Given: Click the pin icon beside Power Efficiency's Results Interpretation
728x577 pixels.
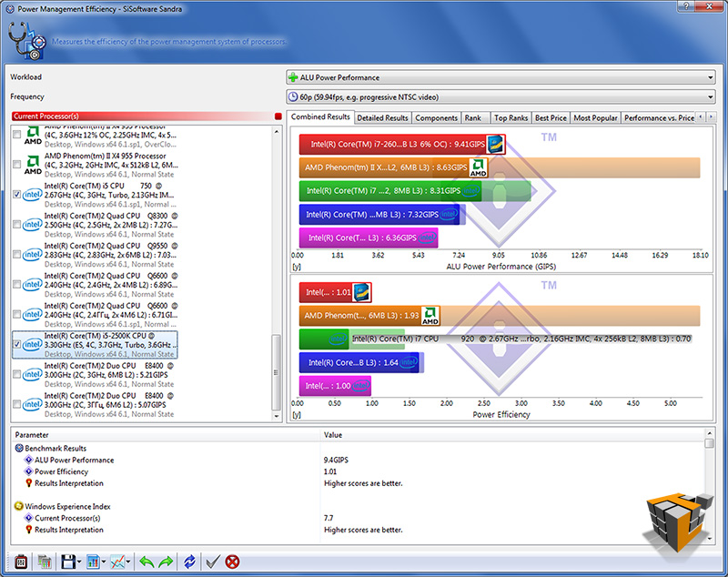Looking at the screenshot, I should tap(29, 482).
